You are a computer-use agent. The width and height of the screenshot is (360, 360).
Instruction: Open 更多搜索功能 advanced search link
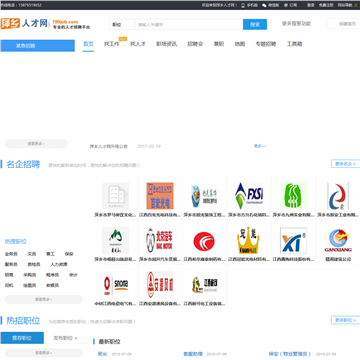(x=296, y=24)
